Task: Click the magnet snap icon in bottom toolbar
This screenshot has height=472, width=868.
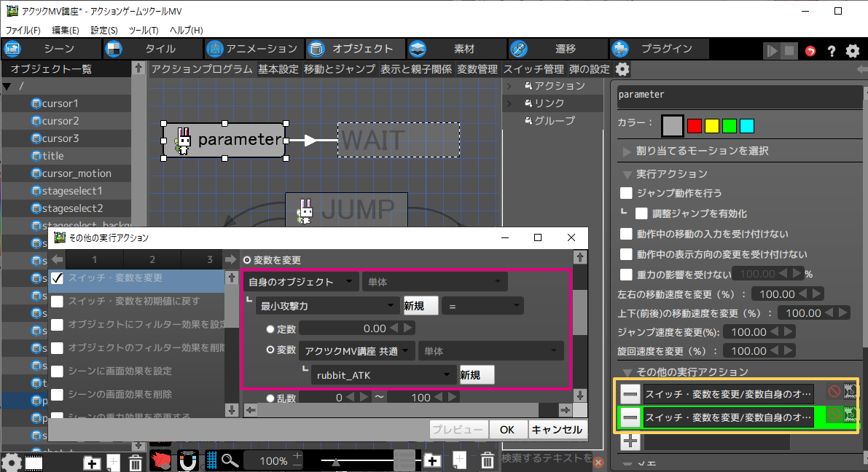Action: point(187,460)
